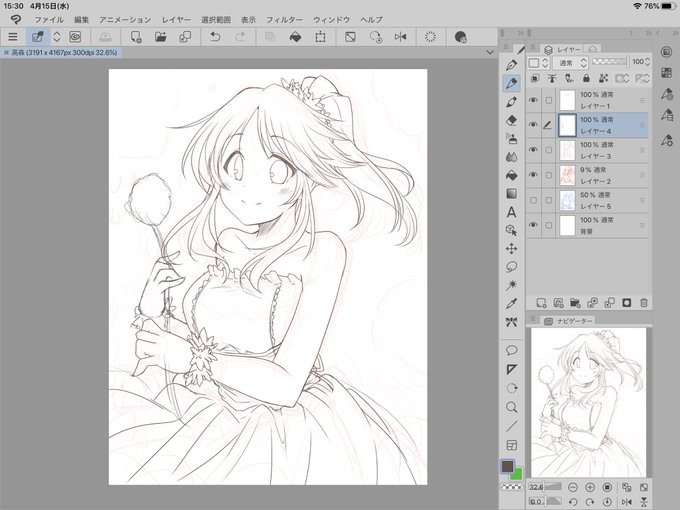
Task: Zoom out in the Navigator panel
Action: click(x=573, y=487)
